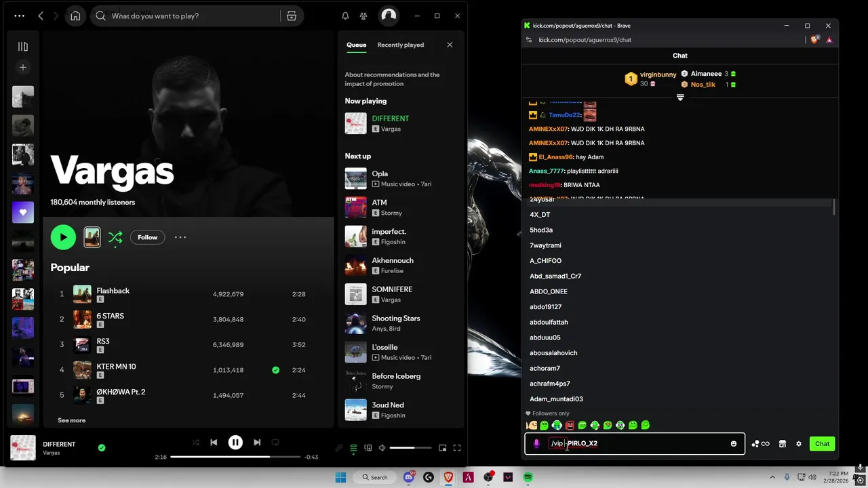Open Spotify from the taskbar
Screen dimensions: 868x488
click(528, 477)
